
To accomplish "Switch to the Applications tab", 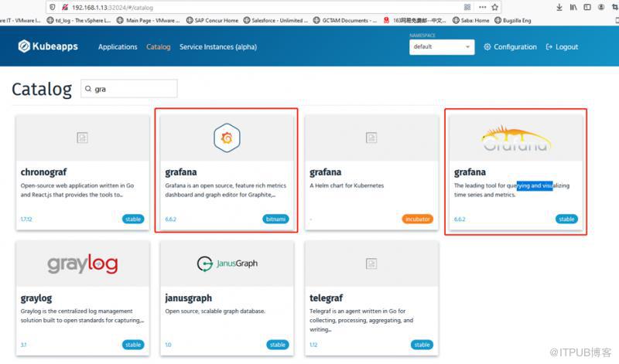I will tap(118, 47).
